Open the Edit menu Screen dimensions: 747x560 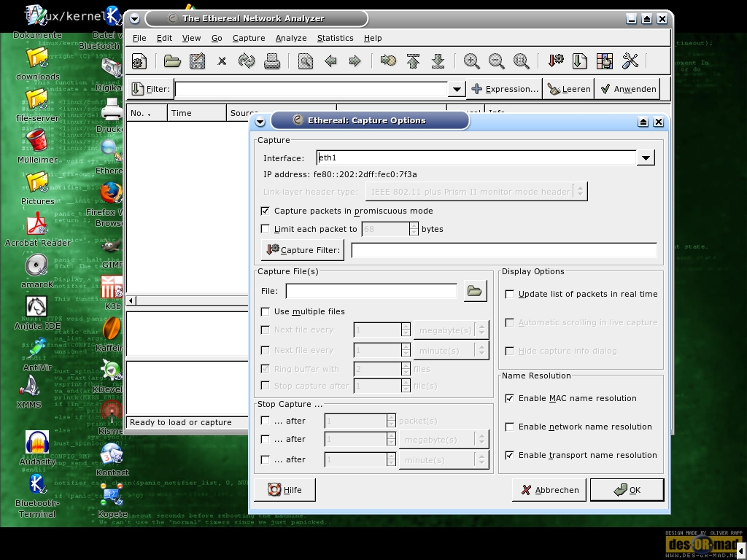pos(164,38)
